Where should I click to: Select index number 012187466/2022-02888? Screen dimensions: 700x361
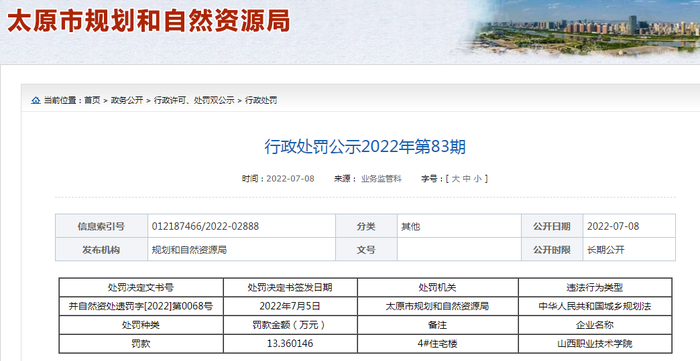point(205,226)
